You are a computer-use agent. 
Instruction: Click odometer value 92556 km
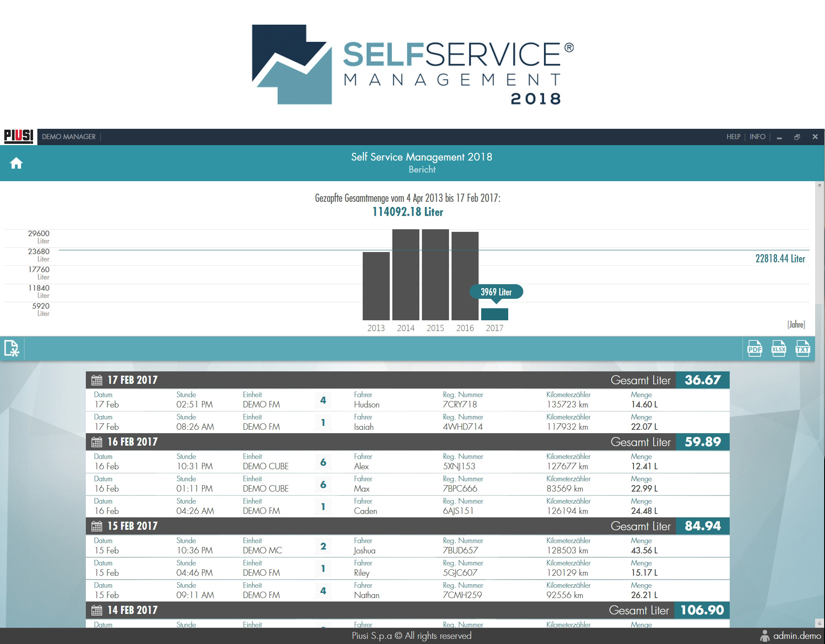pos(565,595)
